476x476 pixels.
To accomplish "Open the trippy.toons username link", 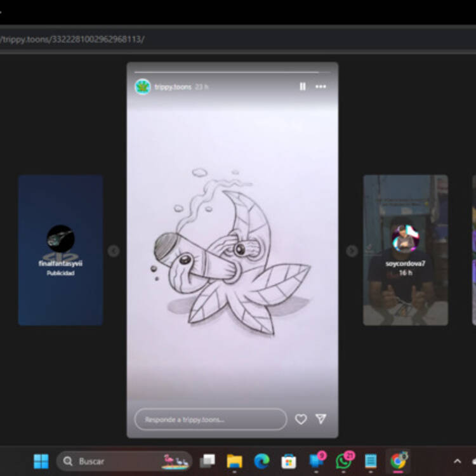I will (x=173, y=87).
